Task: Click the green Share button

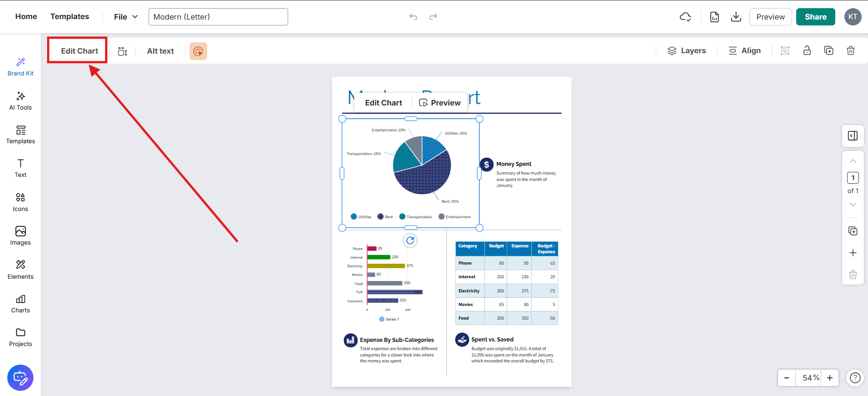Action: pos(815,17)
